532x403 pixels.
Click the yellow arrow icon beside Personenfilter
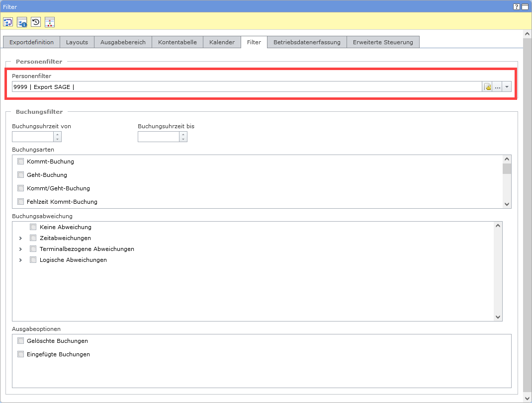pos(488,87)
